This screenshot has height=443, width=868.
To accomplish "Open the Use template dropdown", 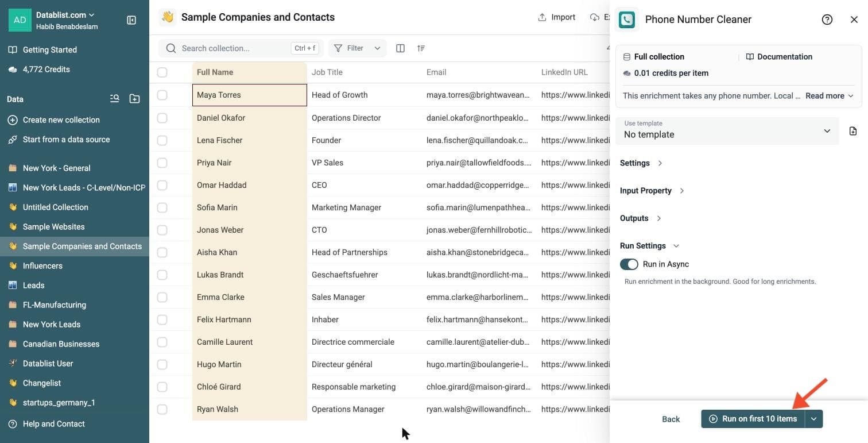I will 727,131.
